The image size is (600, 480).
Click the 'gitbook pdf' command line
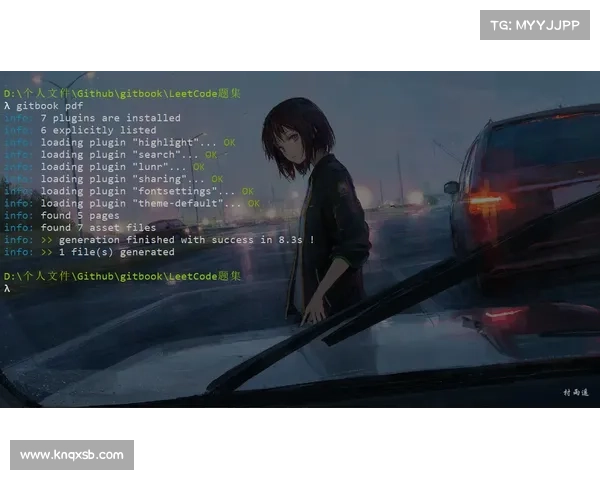tap(44, 106)
